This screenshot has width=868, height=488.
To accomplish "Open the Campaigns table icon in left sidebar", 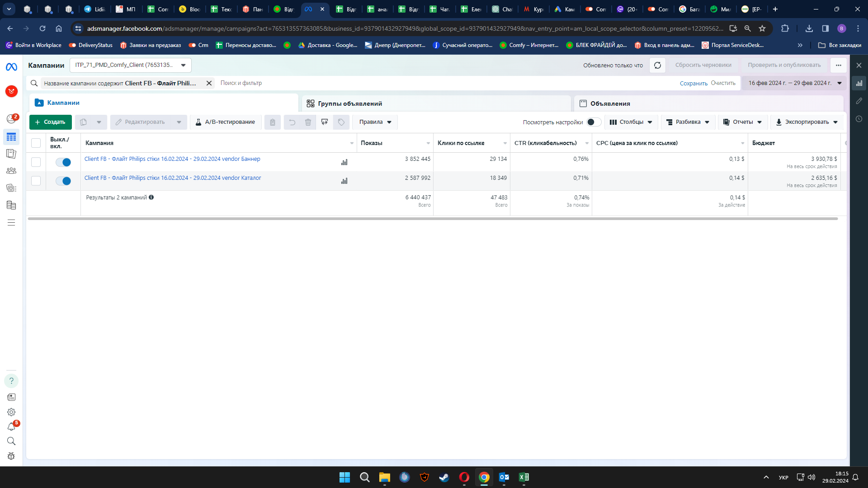I will click(11, 137).
